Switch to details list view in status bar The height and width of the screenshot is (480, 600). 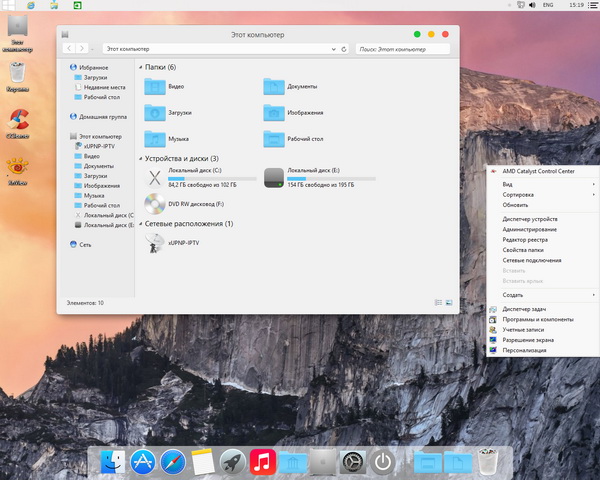pyautogui.click(x=438, y=302)
